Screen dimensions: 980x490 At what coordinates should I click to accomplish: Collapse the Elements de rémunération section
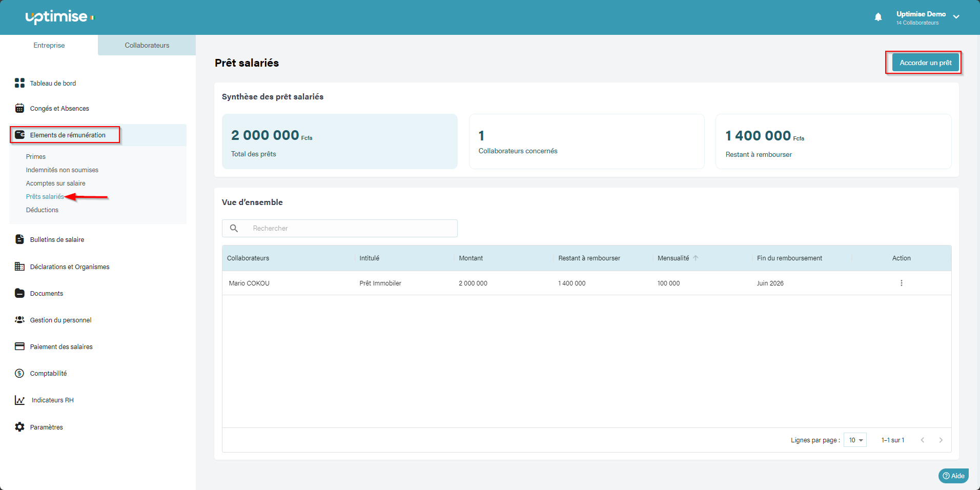68,135
